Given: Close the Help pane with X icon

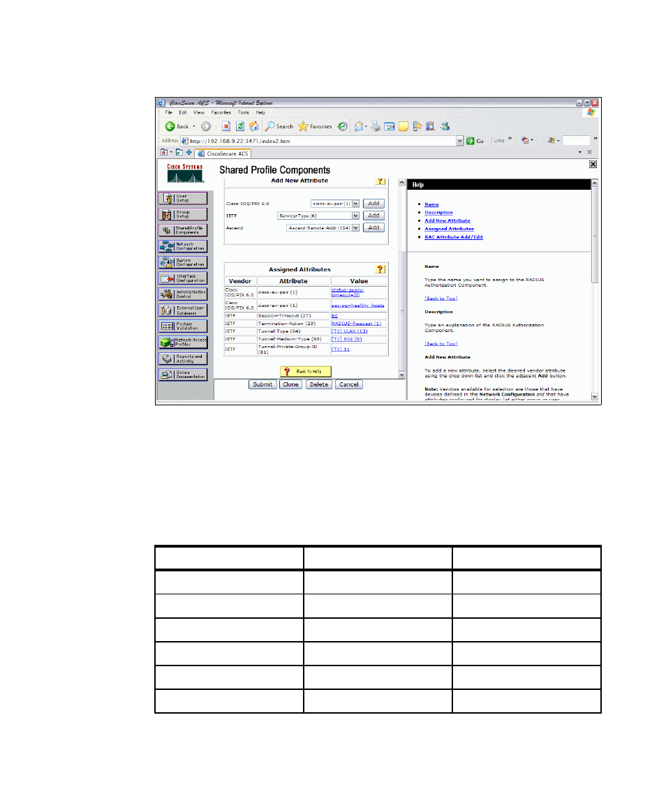Looking at the screenshot, I should pos(593,164).
